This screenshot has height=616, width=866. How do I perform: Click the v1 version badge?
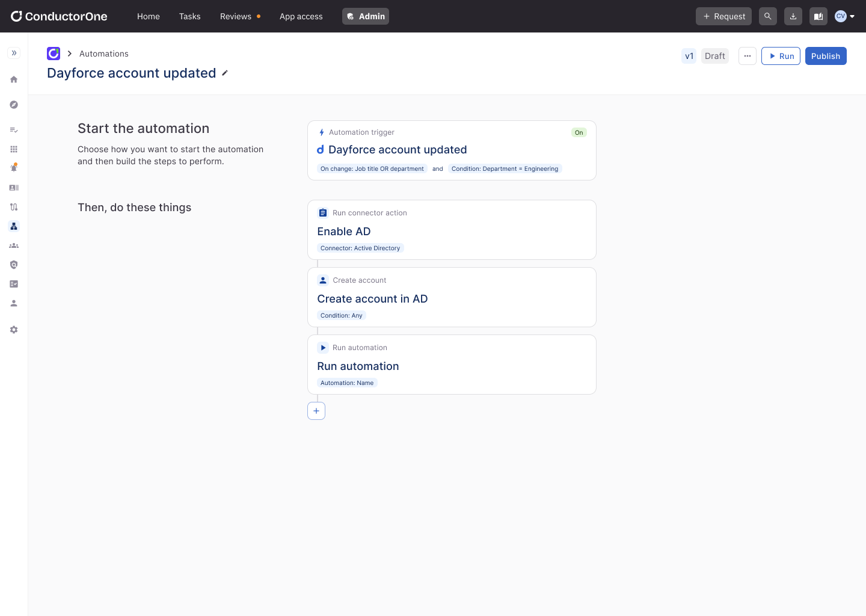click(x=689, y=56)
